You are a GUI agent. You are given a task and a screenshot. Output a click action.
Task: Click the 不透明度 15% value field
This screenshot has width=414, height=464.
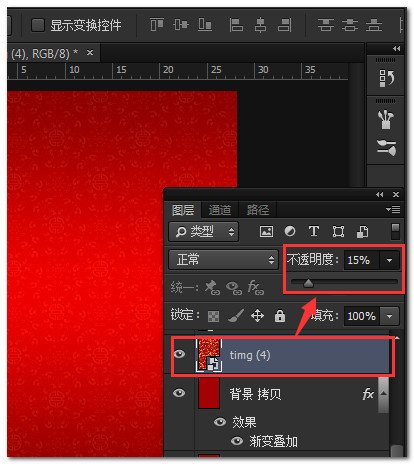click(x=361, y=260)
